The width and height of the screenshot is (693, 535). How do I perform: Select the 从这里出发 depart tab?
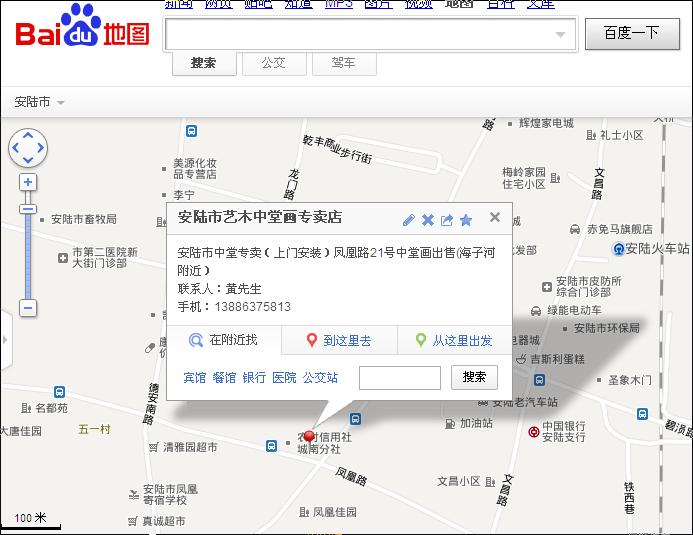pyautogui.click(x=455, y=340)
